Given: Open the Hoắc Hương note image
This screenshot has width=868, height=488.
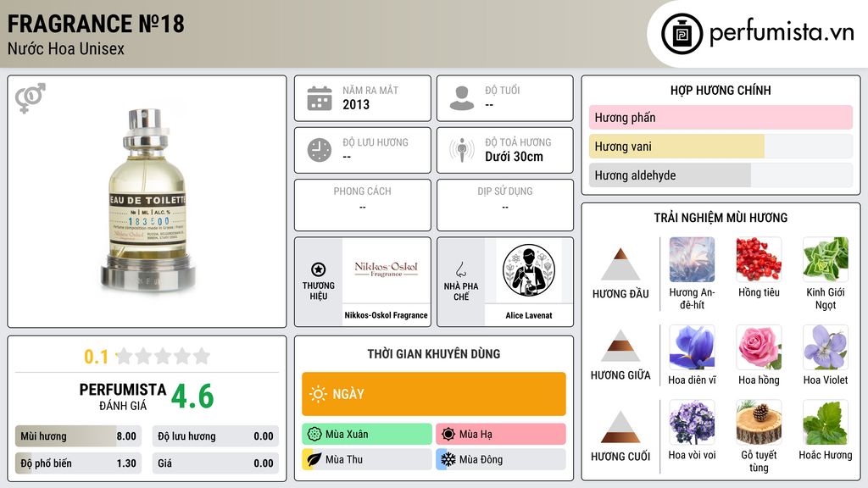Looking at the screenshot, I should click(826, 422).
